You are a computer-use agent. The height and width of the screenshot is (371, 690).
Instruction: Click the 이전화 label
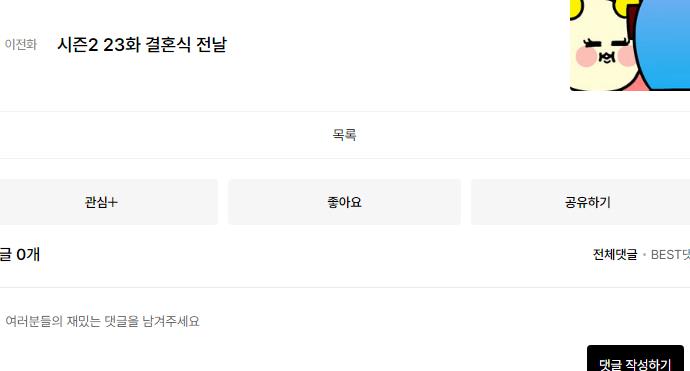tap(21, 44)
